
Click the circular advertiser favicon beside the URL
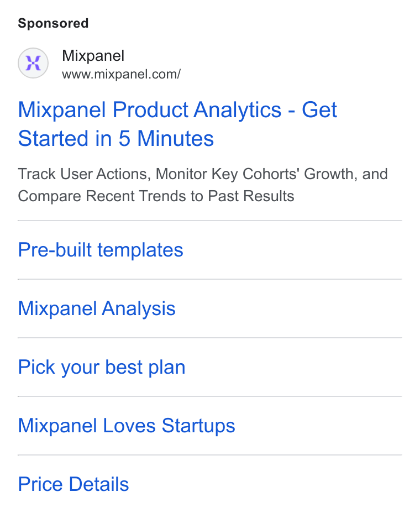coord(33,63)
